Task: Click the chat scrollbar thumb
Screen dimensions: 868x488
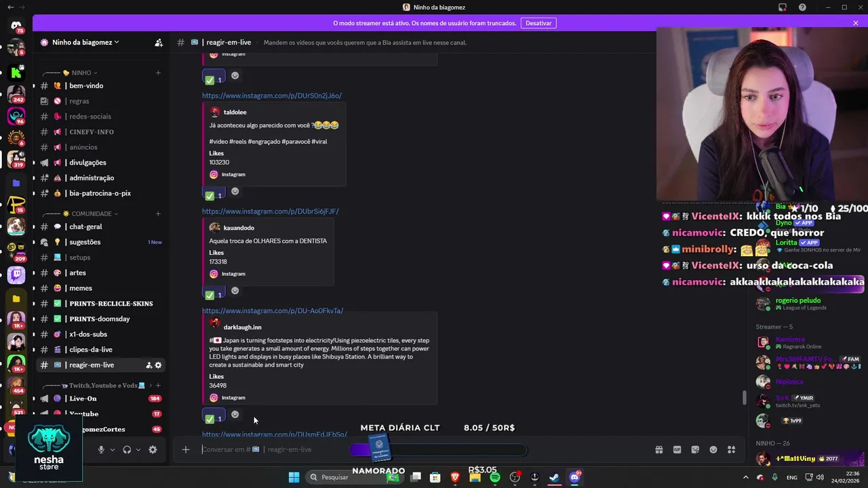Action: coord(744,398)
